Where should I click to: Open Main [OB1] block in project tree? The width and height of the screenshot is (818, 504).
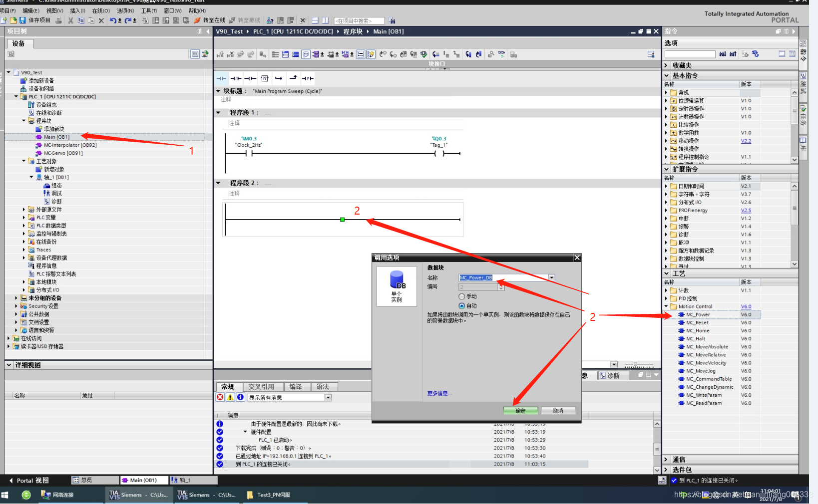(56, 137)
